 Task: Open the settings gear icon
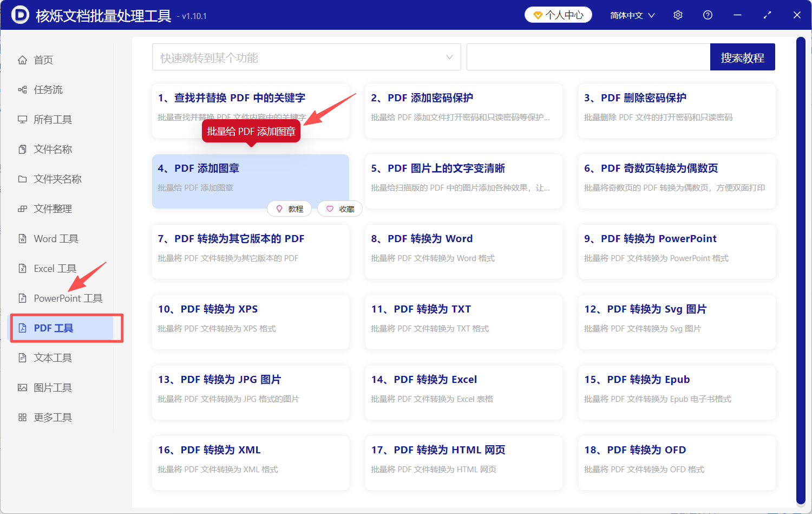point(677,15)
